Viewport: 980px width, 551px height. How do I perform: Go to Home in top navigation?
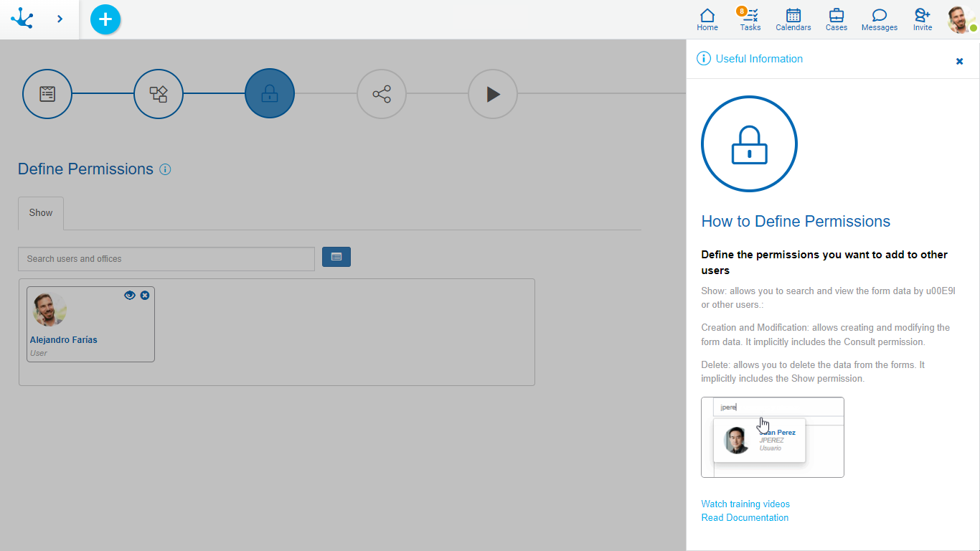pos(707,19)
